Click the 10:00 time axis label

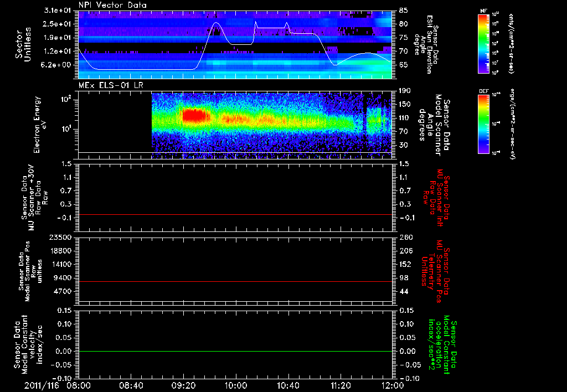(236, 385)
